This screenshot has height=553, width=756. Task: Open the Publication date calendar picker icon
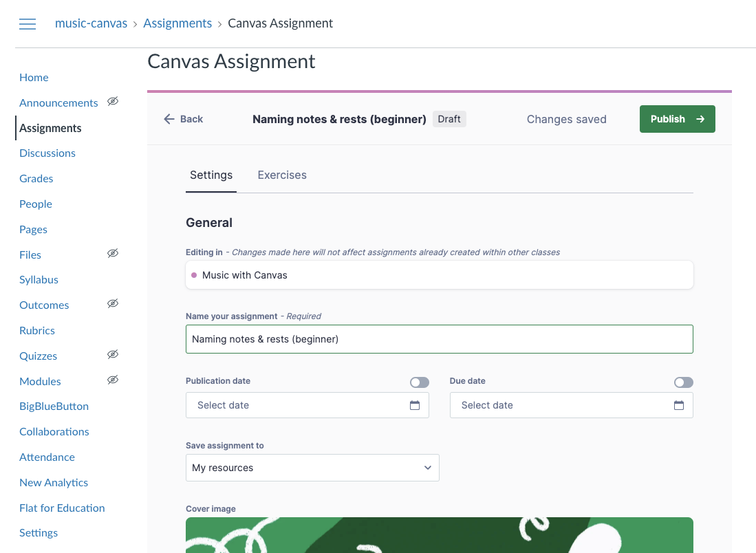tap(415, 405)
